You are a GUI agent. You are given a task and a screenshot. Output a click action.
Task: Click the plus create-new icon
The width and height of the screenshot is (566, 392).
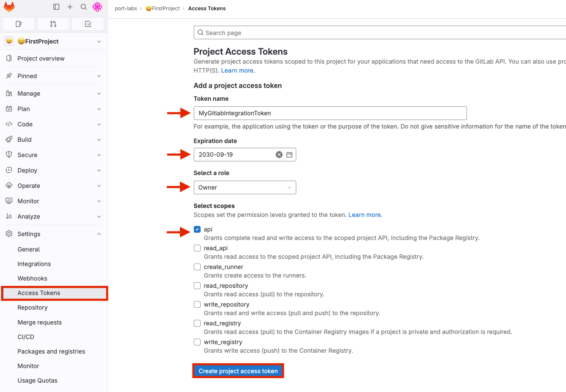point(70,7)
